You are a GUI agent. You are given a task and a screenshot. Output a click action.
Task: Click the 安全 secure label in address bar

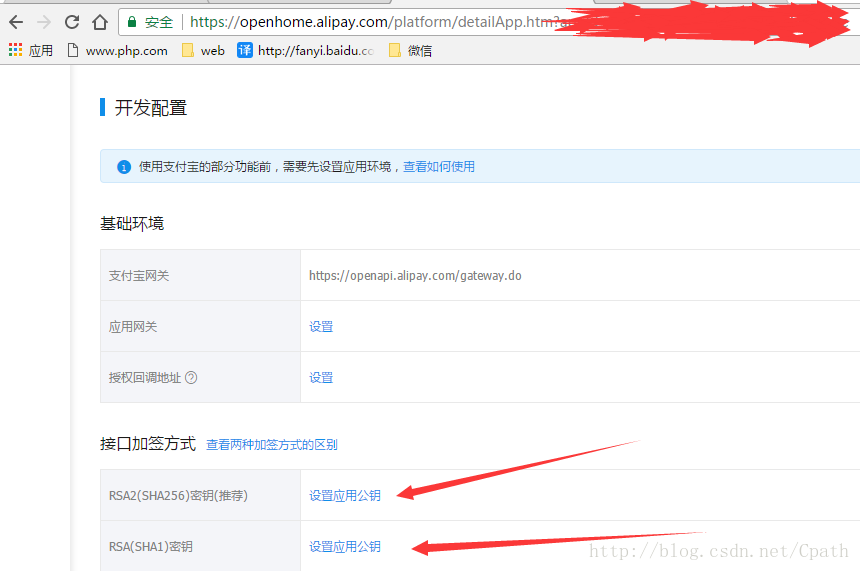pyautogui.click(x=159, y=22)
